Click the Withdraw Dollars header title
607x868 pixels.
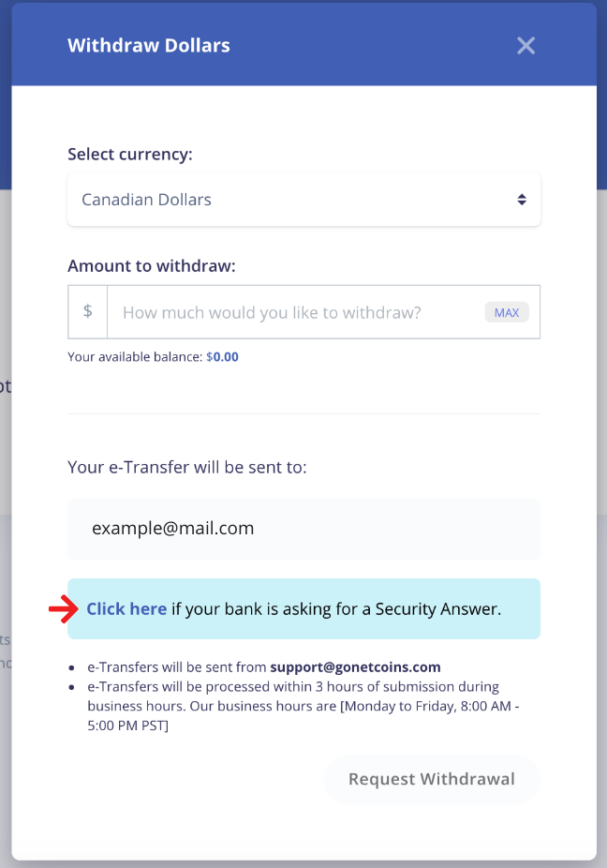point(149,45)
